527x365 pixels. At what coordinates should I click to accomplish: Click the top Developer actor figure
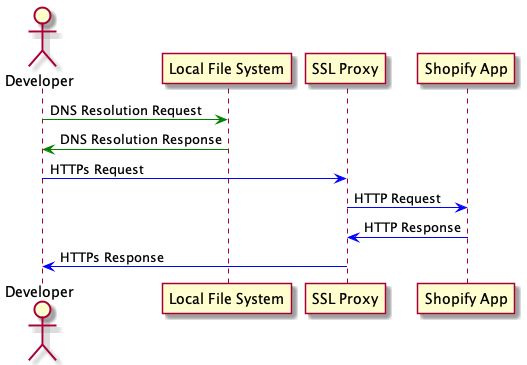(x=42, y=37)
